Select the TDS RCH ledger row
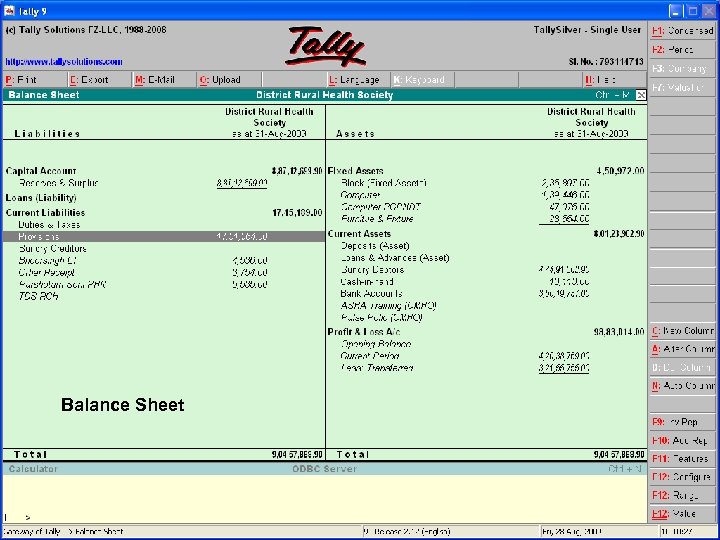The image size is (720, 540). (x=163, y=296)
